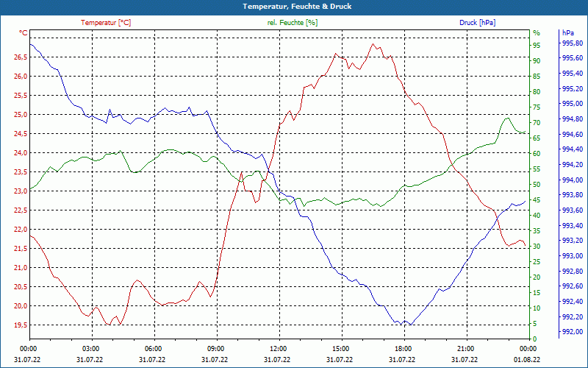This screenshot has width=588, height=368.
Task: Click the "992,60" pressure axis value
Action: pyautogui.click(x=573, y=286)
